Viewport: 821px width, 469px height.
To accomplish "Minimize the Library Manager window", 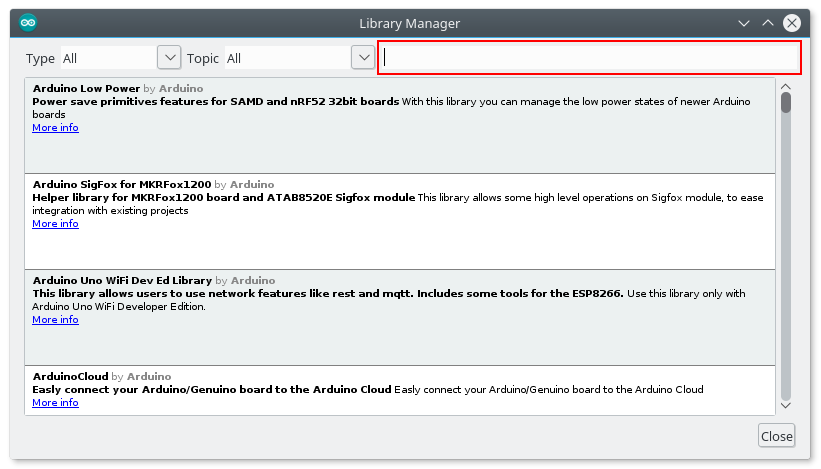I will [x=744, y=23].
